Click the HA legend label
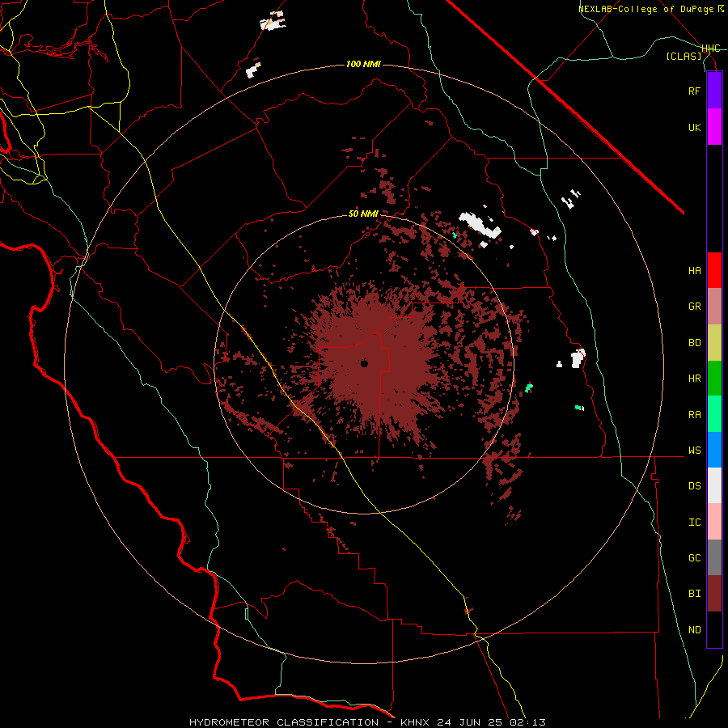The image size is (728, 728). tap(694, 271)
